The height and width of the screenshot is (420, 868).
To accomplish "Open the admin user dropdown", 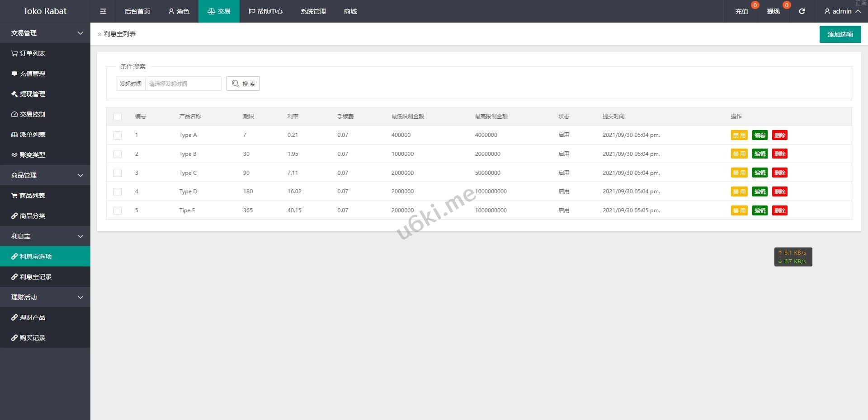I will pos(842,11).
